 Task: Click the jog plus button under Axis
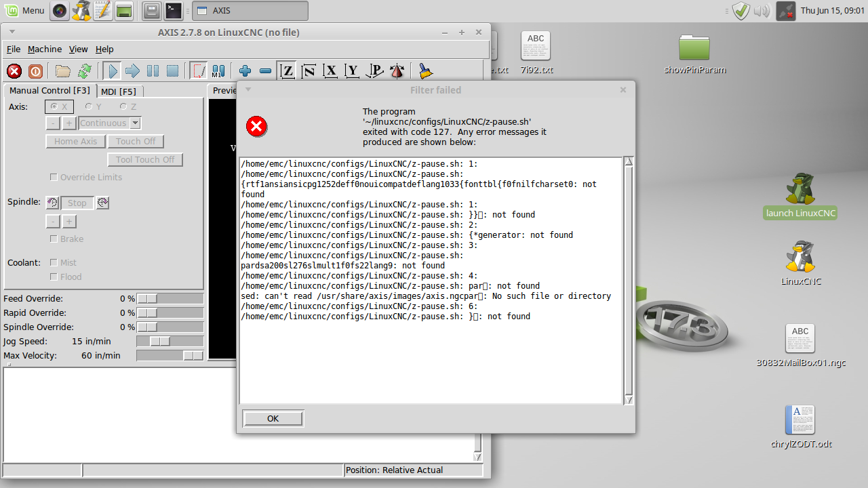coord(69,123)
